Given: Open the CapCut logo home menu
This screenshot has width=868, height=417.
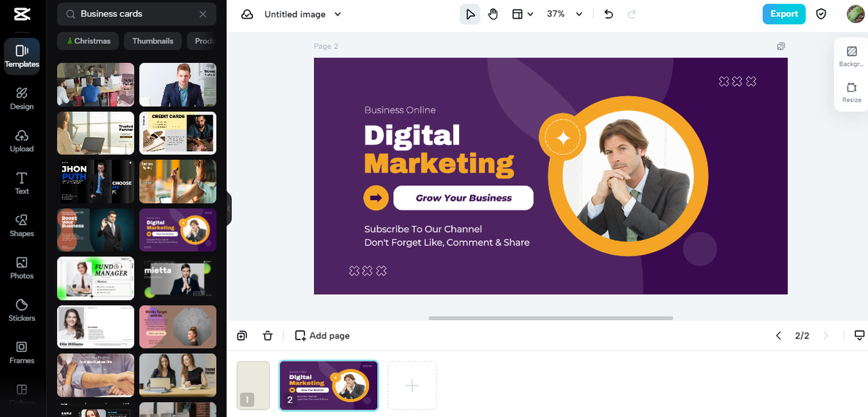Looking at the screenshot, I should pos(22,14).
